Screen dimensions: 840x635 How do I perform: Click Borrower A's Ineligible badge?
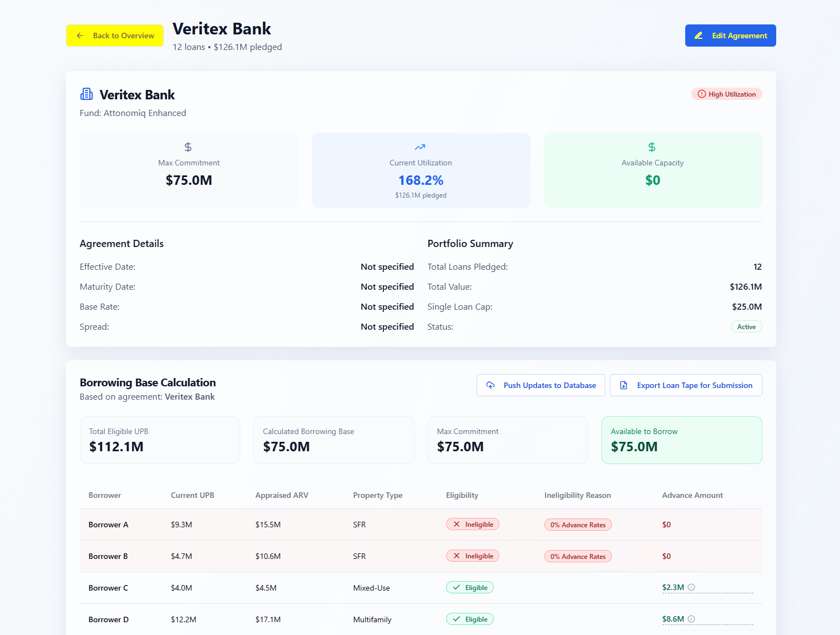tap(473, 525)
